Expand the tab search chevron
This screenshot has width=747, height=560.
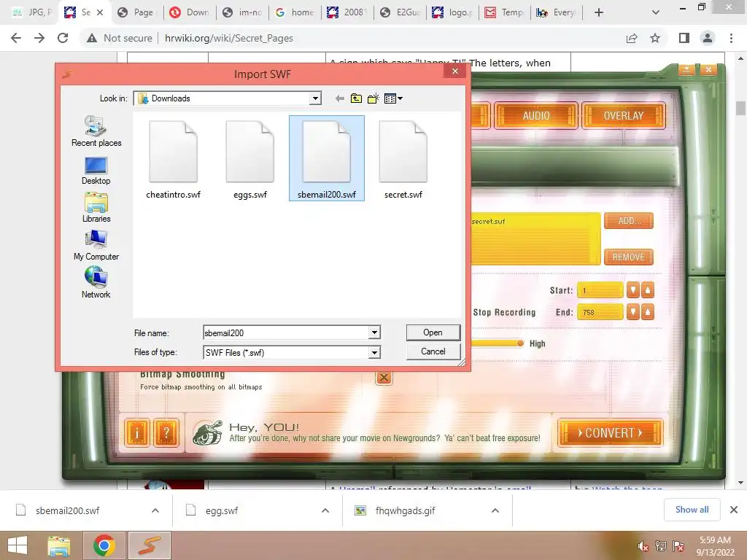[x=656, y=12]
